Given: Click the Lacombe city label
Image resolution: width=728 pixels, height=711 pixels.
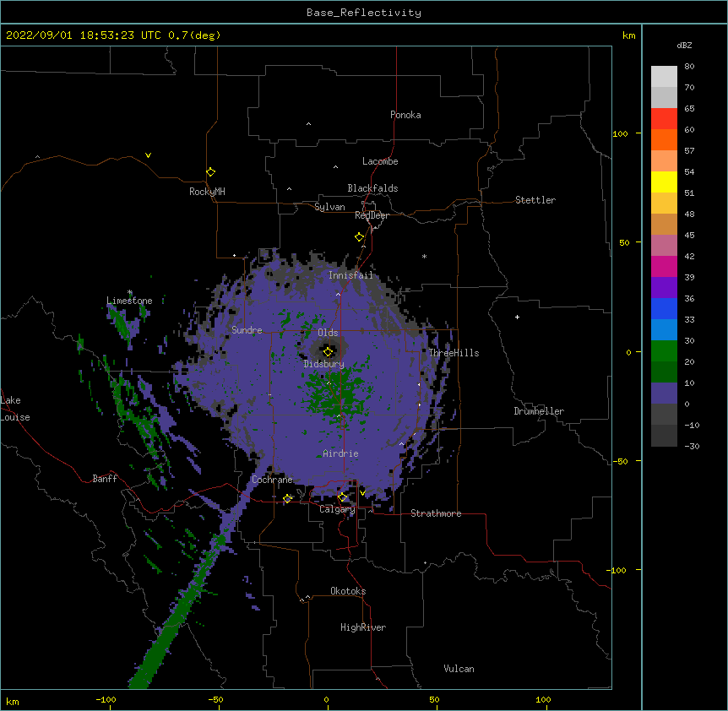Looking at the screenshot, I should (x=380, y=161).
